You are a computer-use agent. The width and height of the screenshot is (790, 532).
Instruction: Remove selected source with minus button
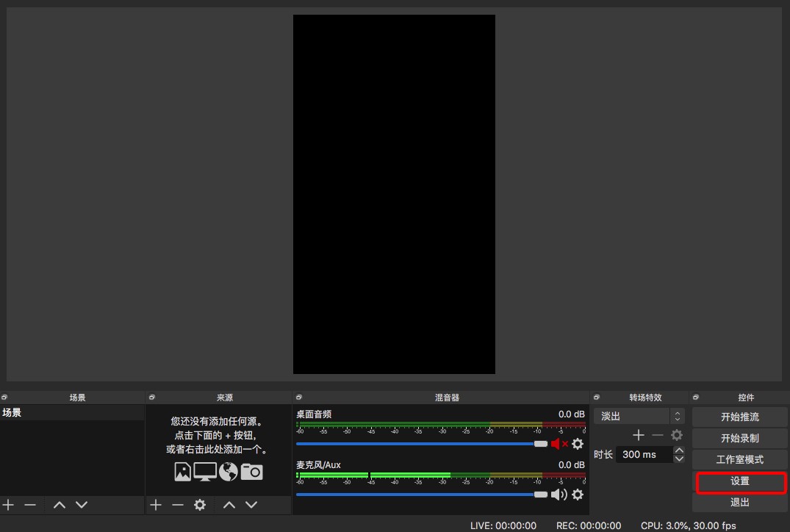(178, 504)
